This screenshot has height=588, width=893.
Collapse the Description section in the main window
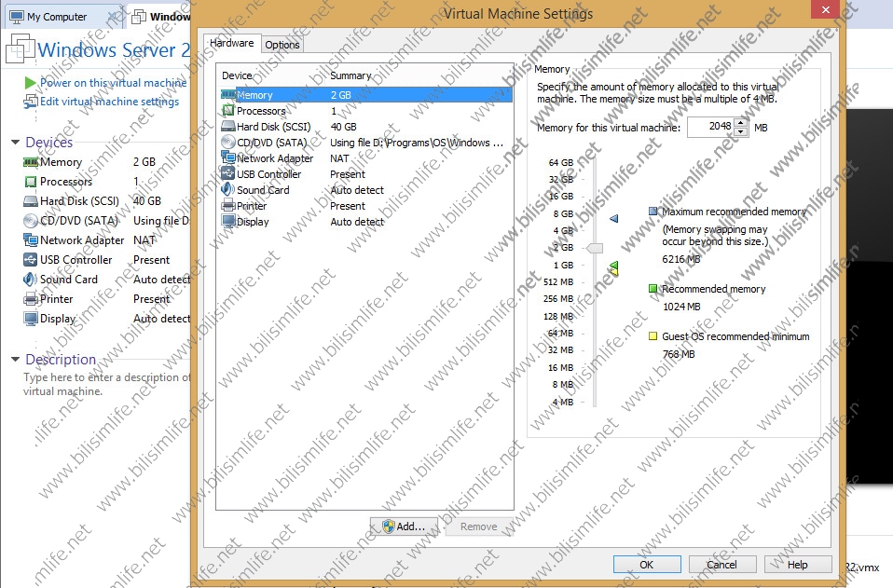pos(15,359)
